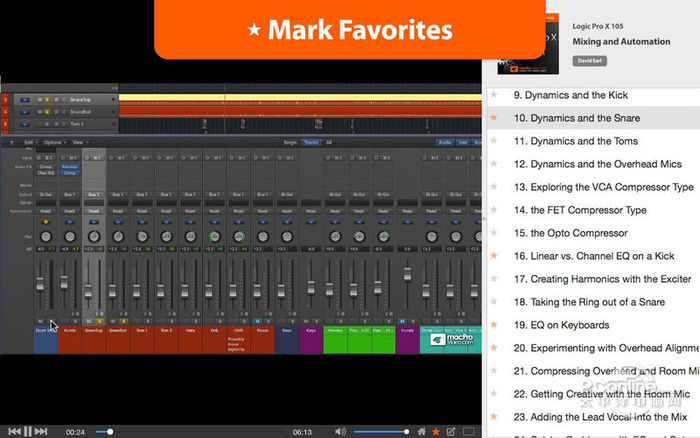Unstar lesson 23 Adding the Lead Vocal
The height and width of the screenshot is (438, 700).
pyautogui.click(x=494, y=417)
